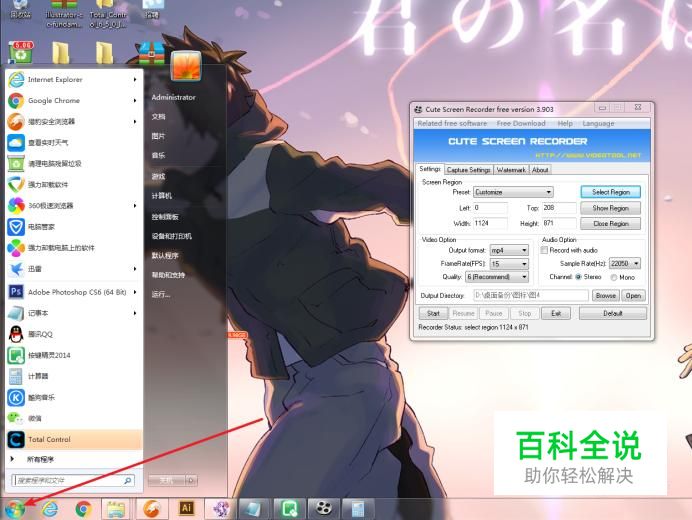This screenshot has height=520, width=692.
Task: Click the Top input field showing 208
Action: coord(559,207)
